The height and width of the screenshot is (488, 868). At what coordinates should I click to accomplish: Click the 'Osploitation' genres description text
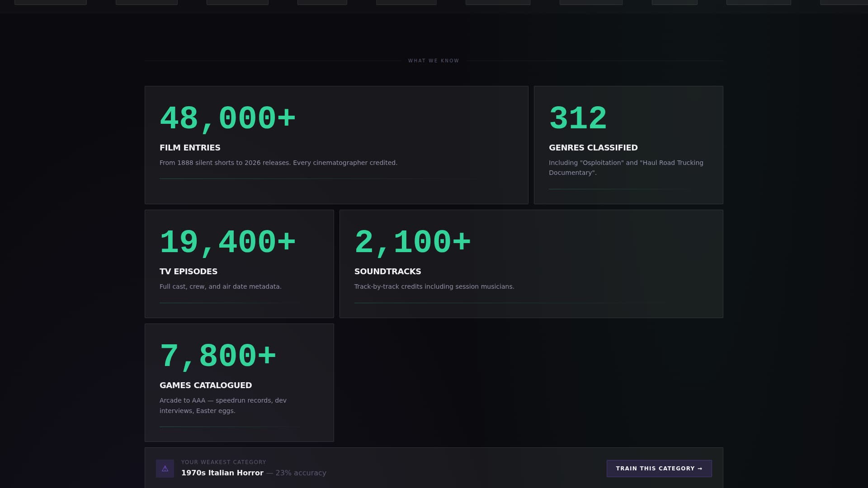tap(626, 168)
